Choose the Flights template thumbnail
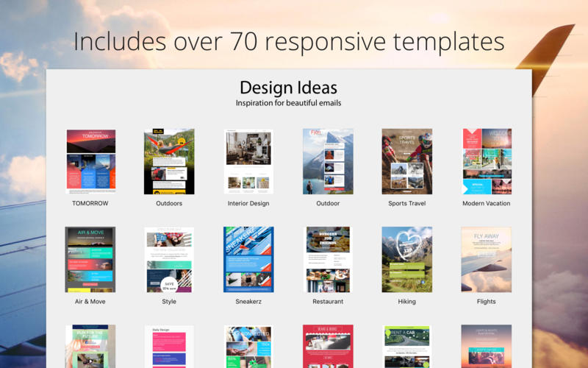The image size is (588, 368). click(x=487, y=260)
